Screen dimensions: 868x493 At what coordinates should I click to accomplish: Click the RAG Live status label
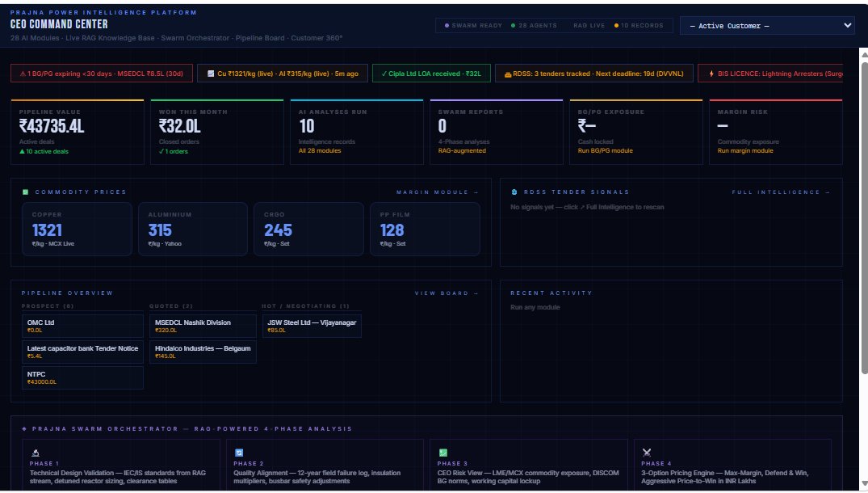click(589, 26)
